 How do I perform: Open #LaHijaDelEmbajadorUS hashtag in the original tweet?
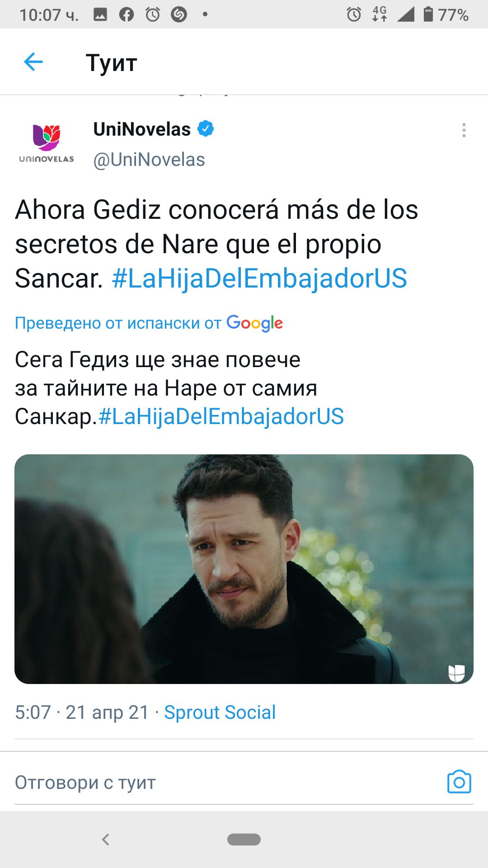tap(259, 278)
